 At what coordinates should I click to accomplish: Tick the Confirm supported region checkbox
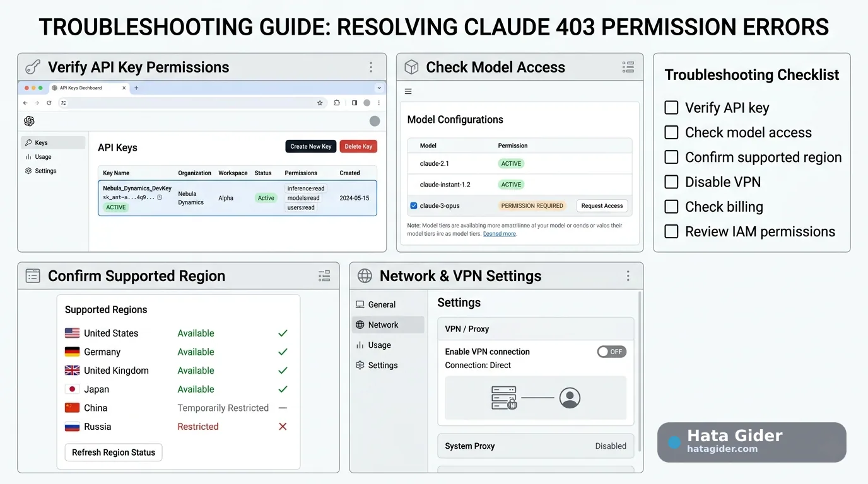(672, 157)
